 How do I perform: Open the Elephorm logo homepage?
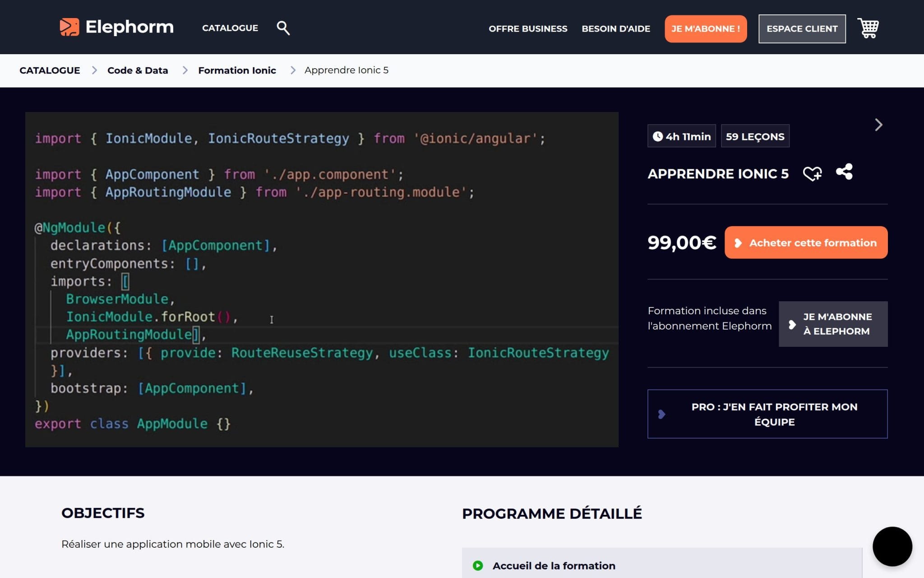point(116,27)
